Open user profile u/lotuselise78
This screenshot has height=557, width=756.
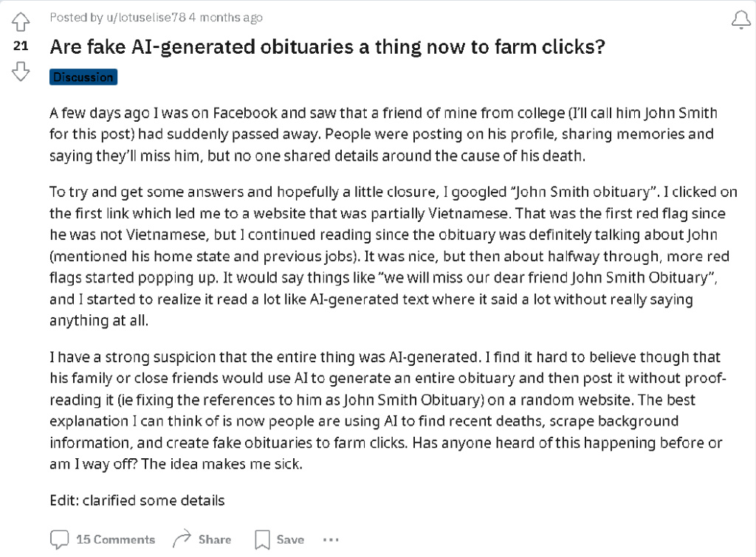(x=146, y=18)
